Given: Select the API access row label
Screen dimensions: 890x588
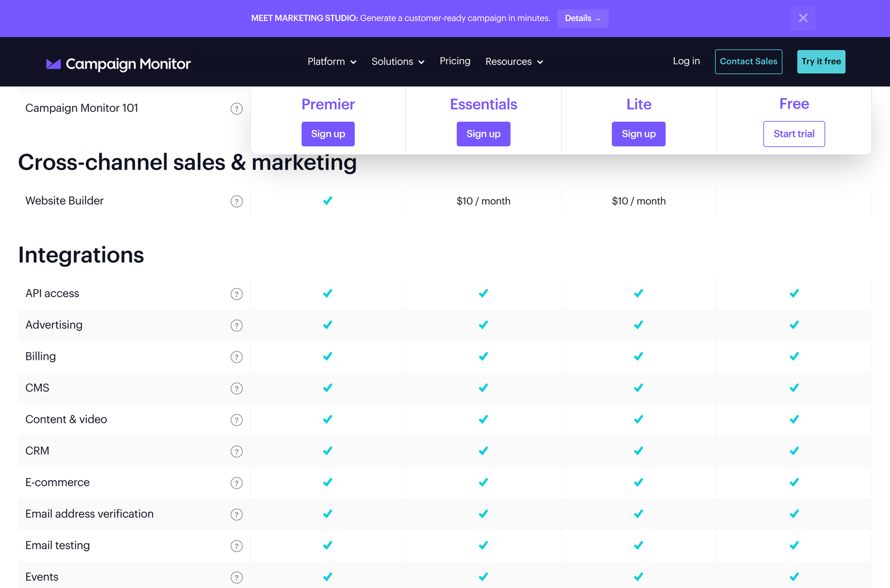Looking at the screenshot, I should pos(52,294).
